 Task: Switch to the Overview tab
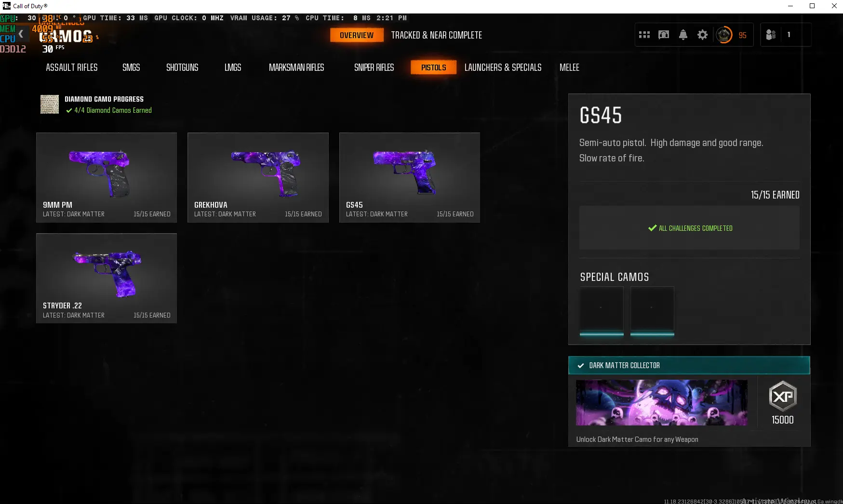(357, 35)
